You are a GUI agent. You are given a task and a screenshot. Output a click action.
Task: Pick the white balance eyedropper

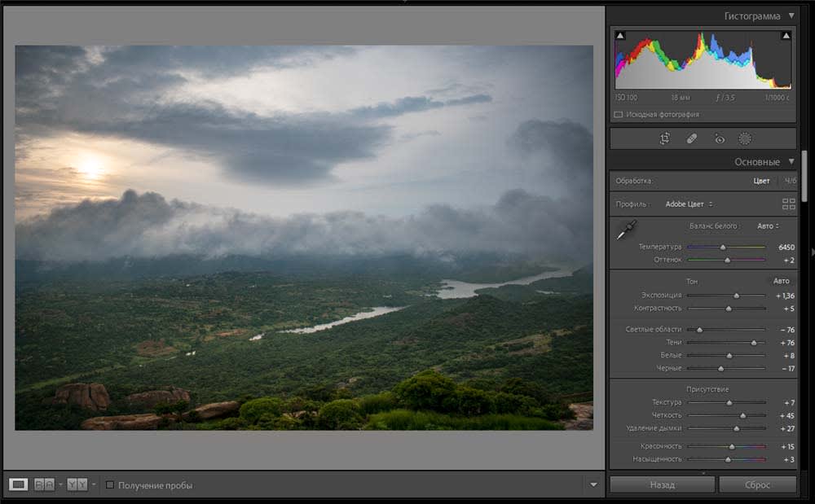click(626, 230)
